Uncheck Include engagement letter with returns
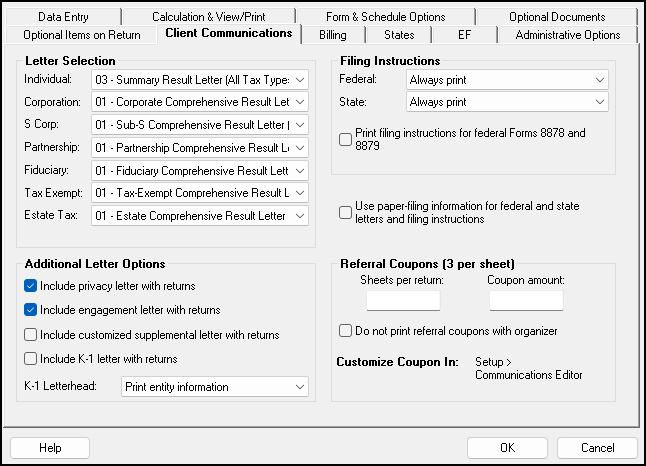The height and width of the screenshot is (466, 646). pyautogui.click(x=30, y=310)
